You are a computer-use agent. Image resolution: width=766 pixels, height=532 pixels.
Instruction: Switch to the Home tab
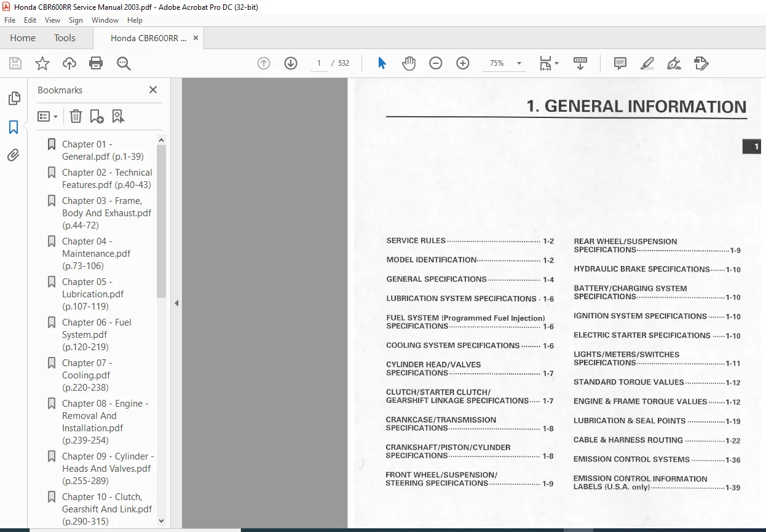coord(23,38)
